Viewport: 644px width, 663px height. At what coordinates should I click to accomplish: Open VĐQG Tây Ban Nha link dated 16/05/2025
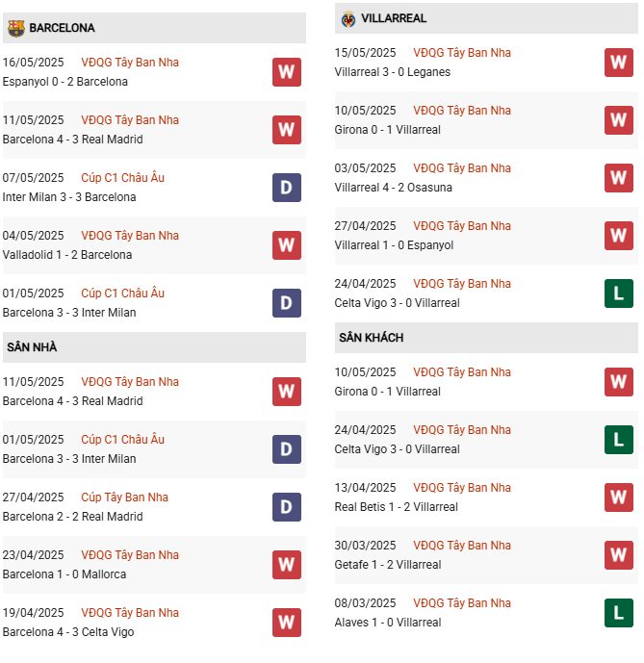130,63
